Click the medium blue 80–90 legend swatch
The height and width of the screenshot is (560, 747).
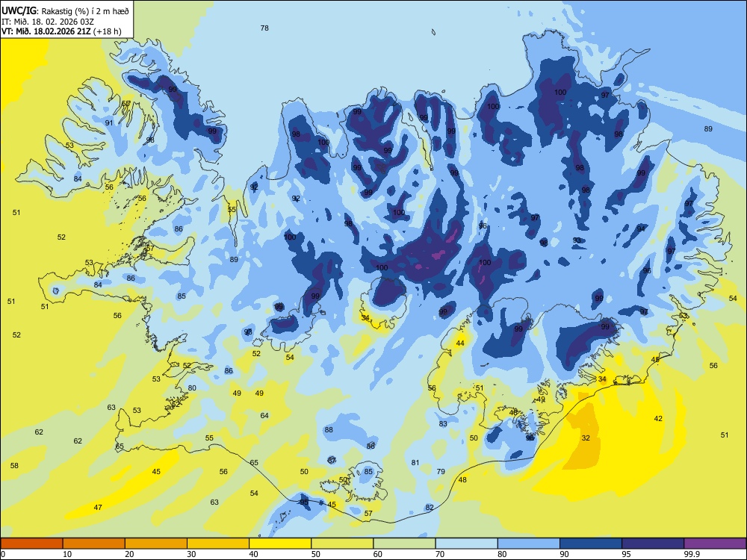(529, 544)
